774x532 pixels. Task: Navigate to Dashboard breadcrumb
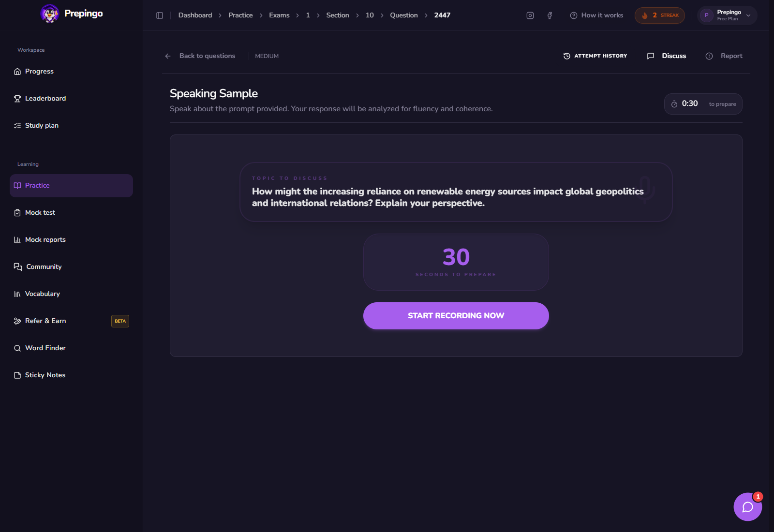pyautogui.click(x=195, y=15)
